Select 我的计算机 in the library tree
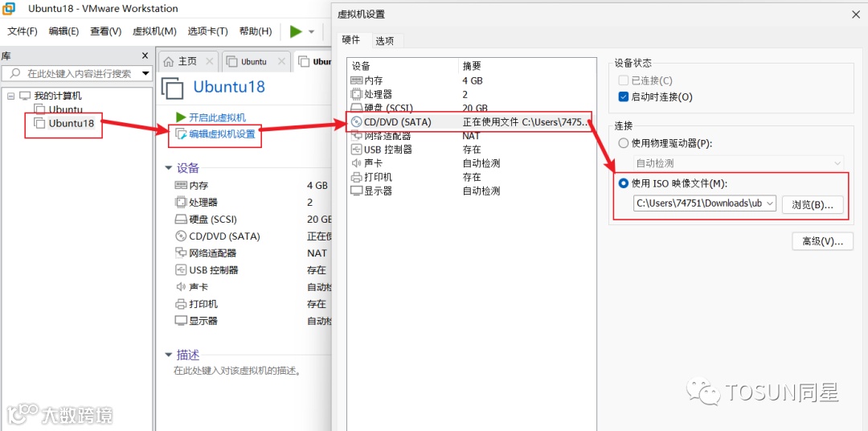The height and width of the screenshot is (431, 868). click(58, 96)
